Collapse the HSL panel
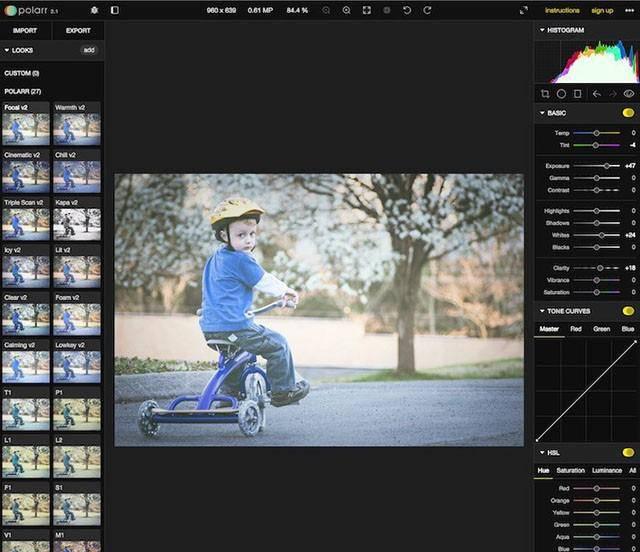This screenshot has height=552, width=640. [542, 452]
